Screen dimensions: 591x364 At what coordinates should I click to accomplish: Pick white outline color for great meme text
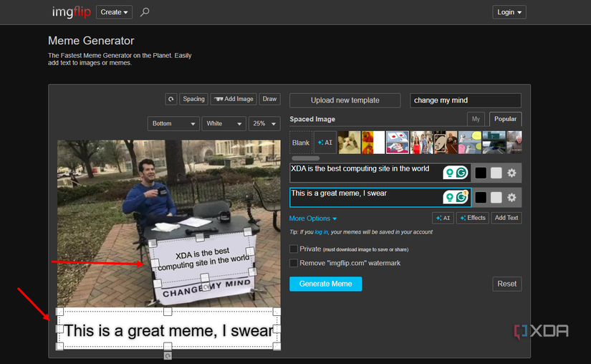(496, 198)
